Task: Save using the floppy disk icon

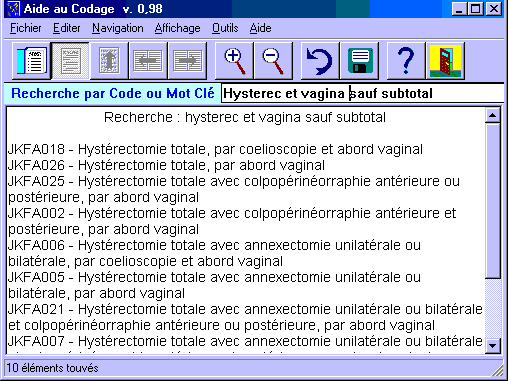Action: (360, 61)
